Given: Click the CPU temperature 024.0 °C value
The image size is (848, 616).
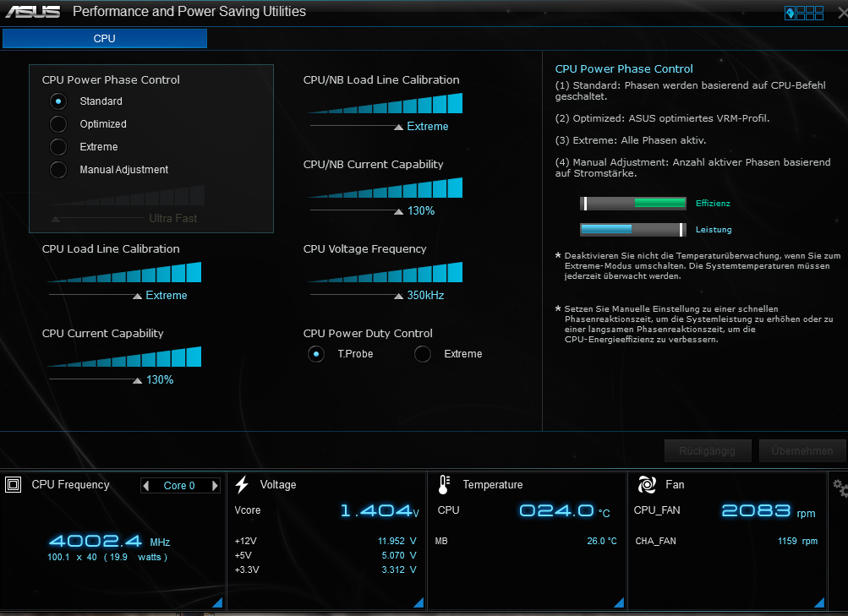Looking at the screenshot, I should pos(565,510).
